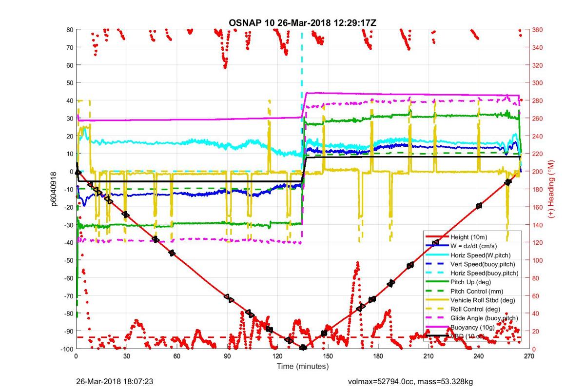This screenshot has height=392, width=585.
Task: Click the "150" tick on the time axis
Action: point(328,357)
